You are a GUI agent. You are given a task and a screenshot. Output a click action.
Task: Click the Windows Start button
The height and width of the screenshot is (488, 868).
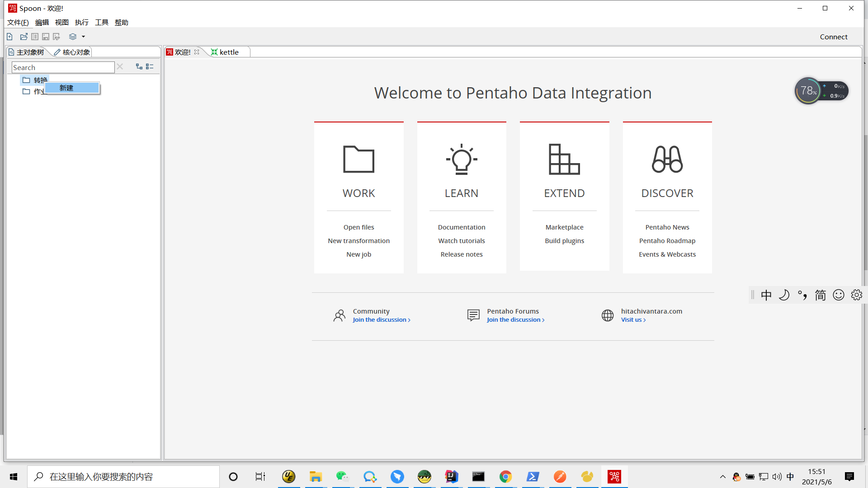14,477
